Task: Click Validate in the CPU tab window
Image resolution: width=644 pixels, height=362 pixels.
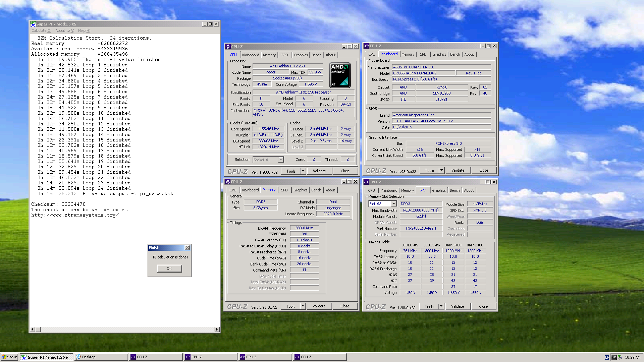Action: [319, 171]
